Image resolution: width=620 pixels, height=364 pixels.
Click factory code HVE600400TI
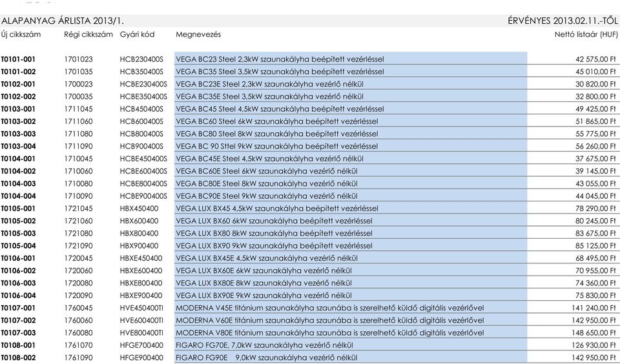click(141, 321)
